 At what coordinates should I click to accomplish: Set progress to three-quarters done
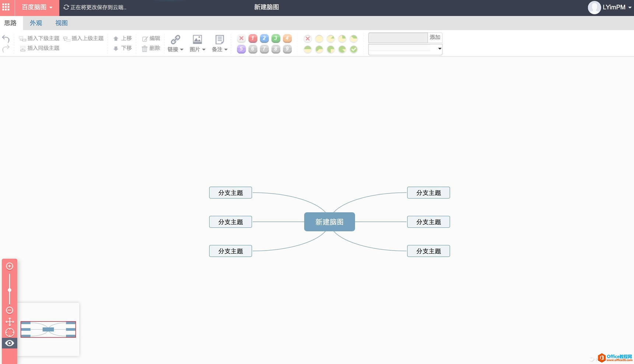click(x=331, y=49)
